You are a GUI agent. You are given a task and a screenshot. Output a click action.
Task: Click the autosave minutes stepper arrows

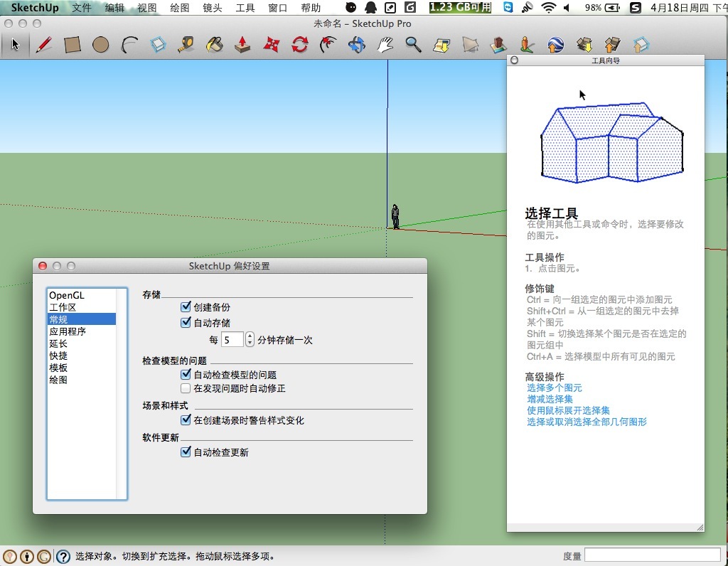point(250,340)
